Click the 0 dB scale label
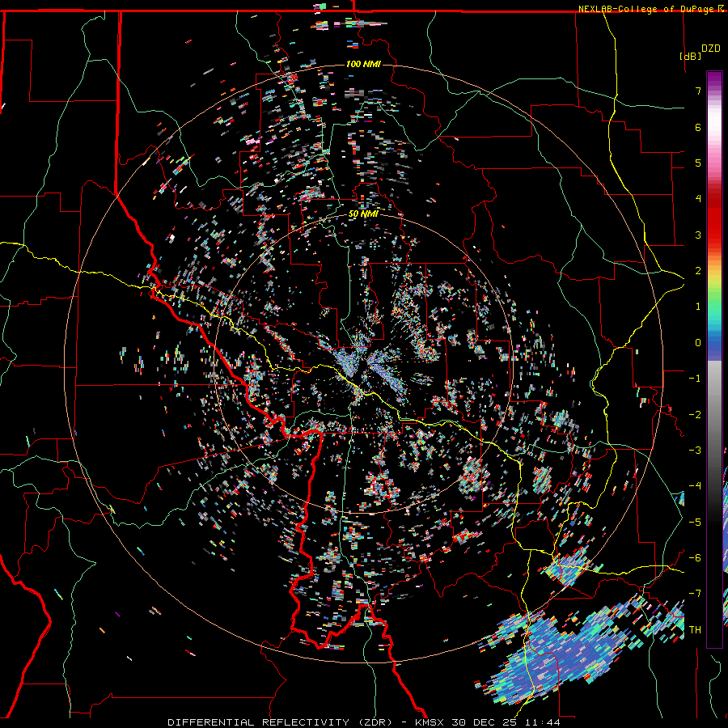The width and height of the screenshot is (728, 728). [698, 343]
